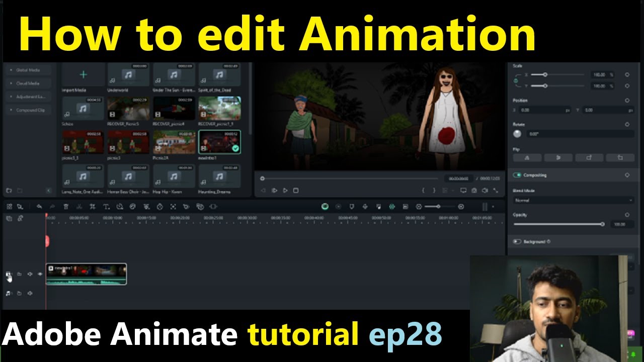Image resolution: width=644 pixels, height=362 pixels.
Task: Click the marker shield icon
Action: [x=352, y=207]
